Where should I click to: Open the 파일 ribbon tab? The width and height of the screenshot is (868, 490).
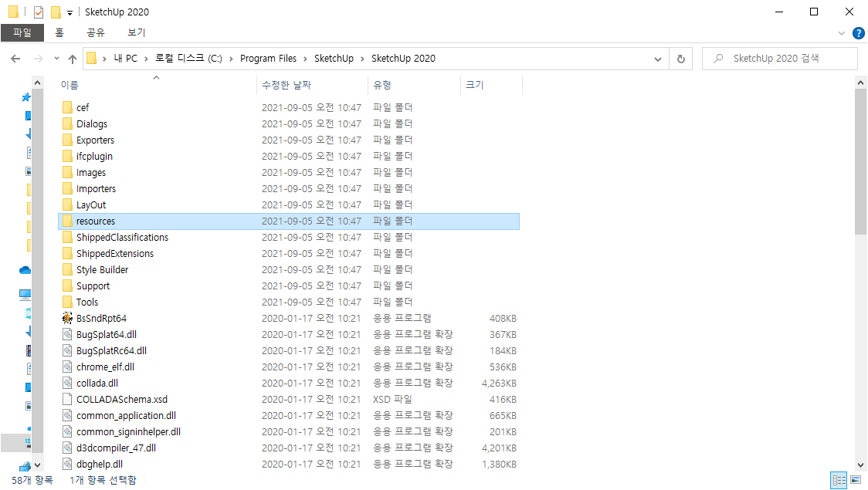pyautogui.click(x=22, y=32)
